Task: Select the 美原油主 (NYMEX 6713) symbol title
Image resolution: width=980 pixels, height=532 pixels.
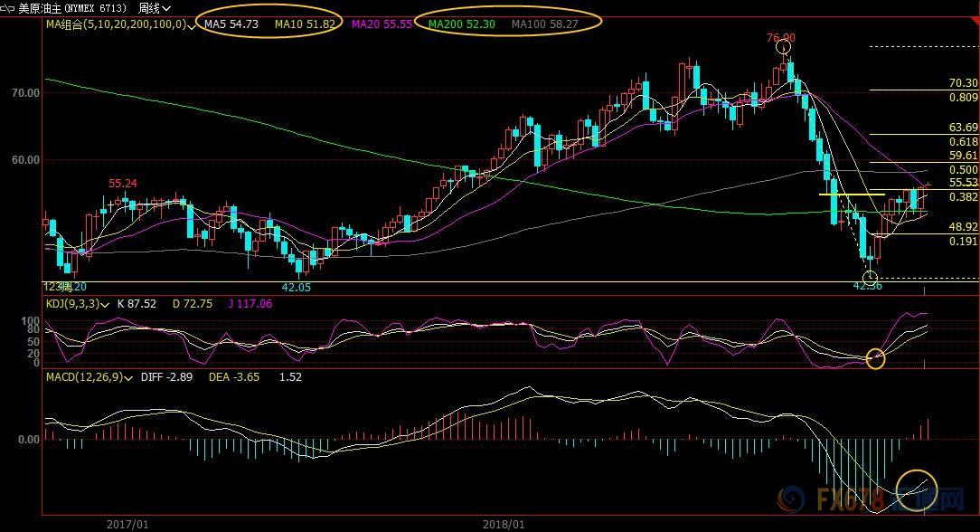Action: 72,8
